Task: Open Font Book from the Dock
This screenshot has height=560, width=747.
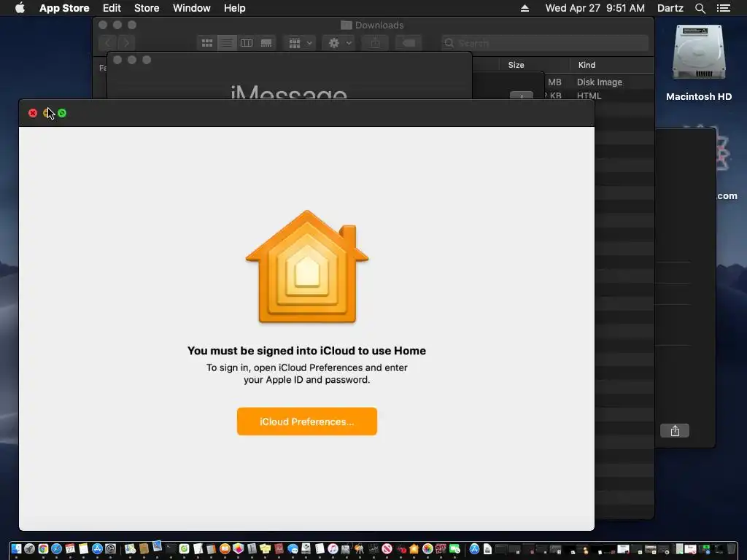Action: 252,548
